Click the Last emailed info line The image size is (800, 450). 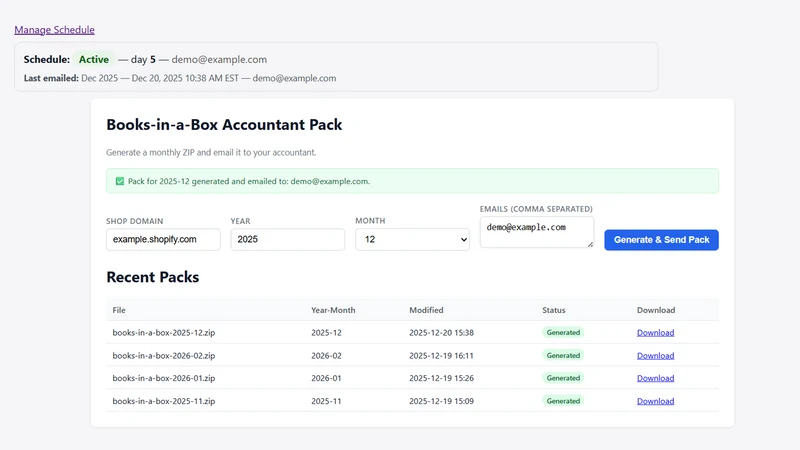(x=180, y=78)
